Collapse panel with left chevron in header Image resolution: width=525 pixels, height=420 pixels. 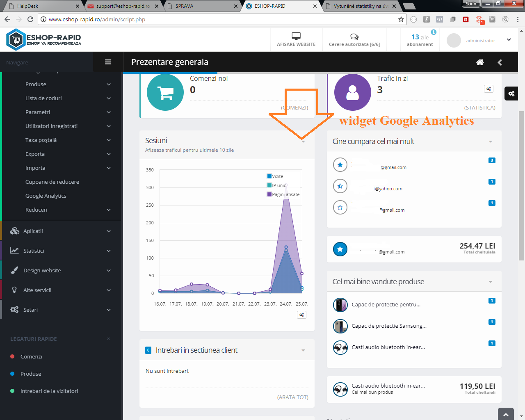tap(500, 62)
